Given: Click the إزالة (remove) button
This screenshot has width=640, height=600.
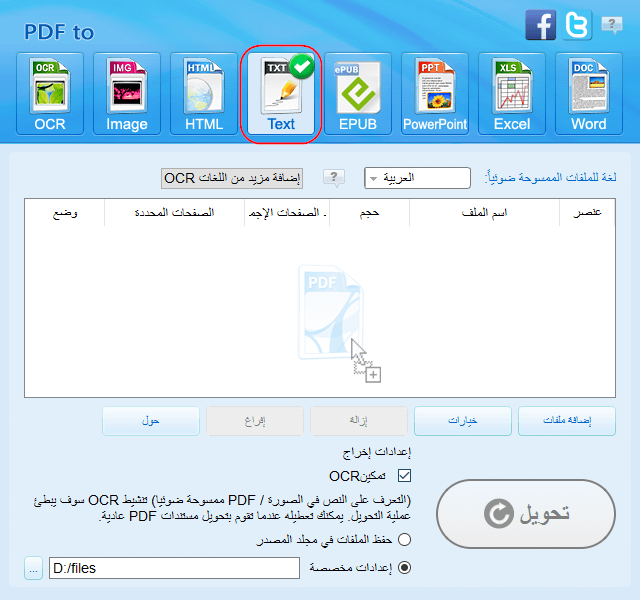Looking at the screenshot, I should [x=359, y=421].
